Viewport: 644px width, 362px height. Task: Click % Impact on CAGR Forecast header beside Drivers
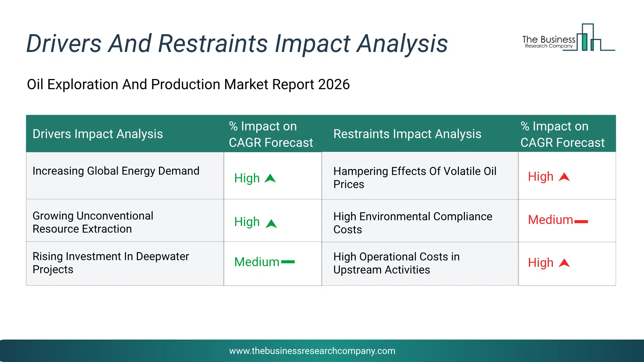point(271,134)
